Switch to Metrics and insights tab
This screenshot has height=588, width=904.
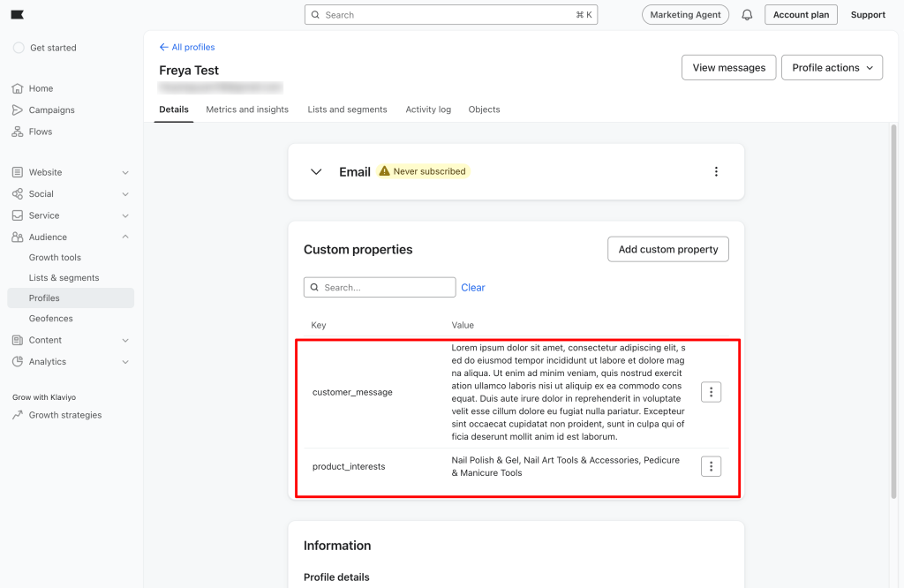(247, 109)
